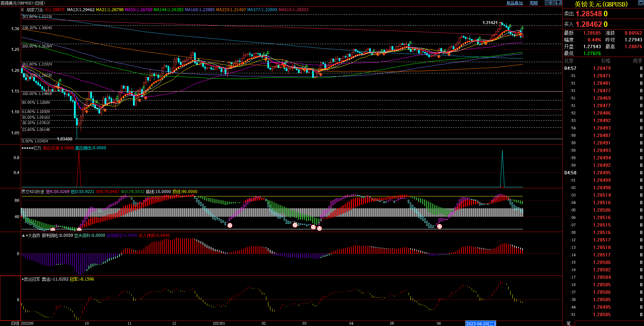Toggle the side panel layout icon
Viewport: 644px width, 326px height.
(x=559, y=3)
